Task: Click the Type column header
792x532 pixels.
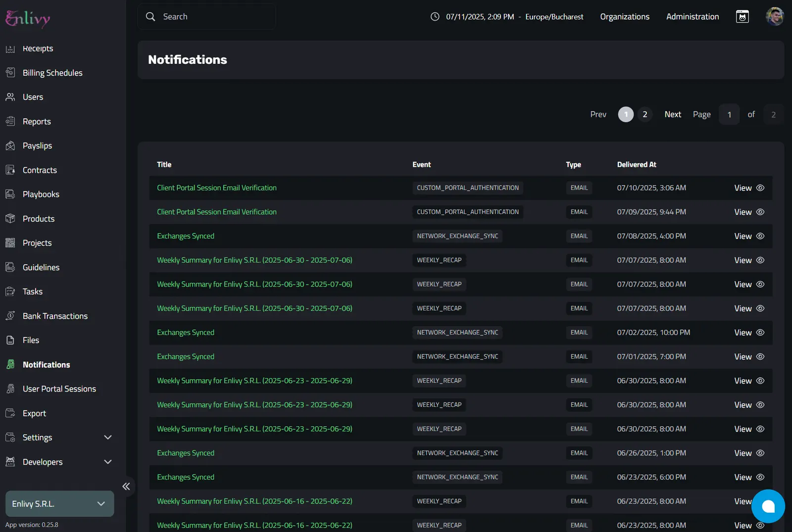Action: coord(573,164)
